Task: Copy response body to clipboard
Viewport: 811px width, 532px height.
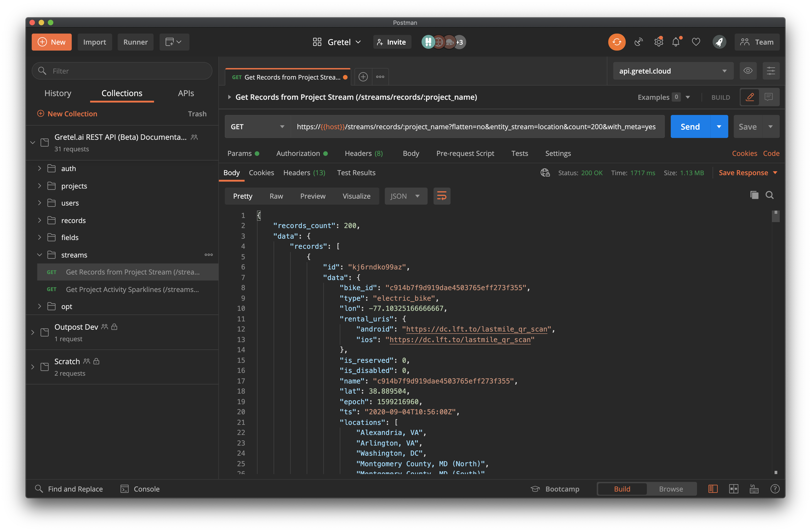Action: tap(754, 195)
